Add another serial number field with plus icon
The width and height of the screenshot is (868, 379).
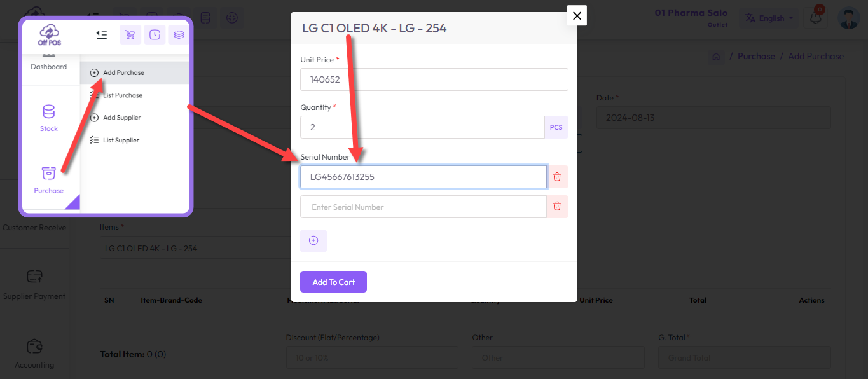pos(313,241)
